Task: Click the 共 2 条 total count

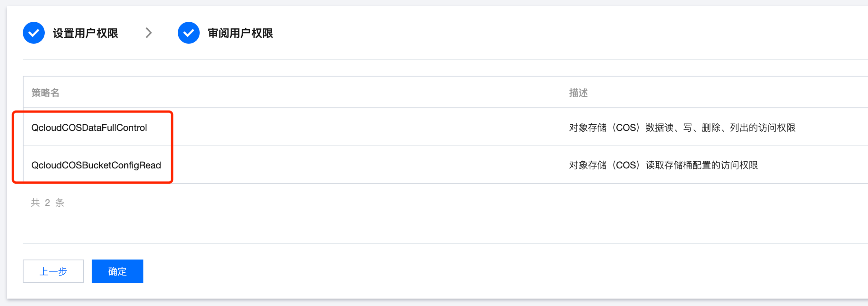Action: coord(48,203)
